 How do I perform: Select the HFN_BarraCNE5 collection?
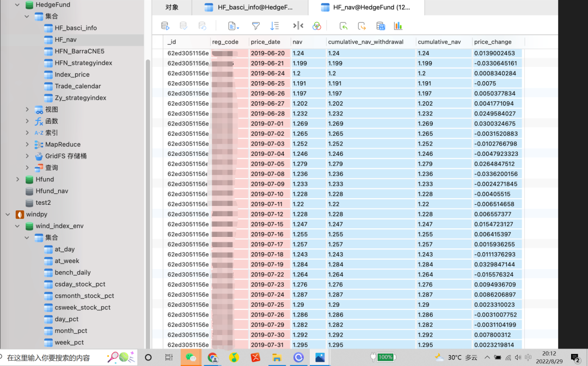pyautogui.click(x=79, y=51)
